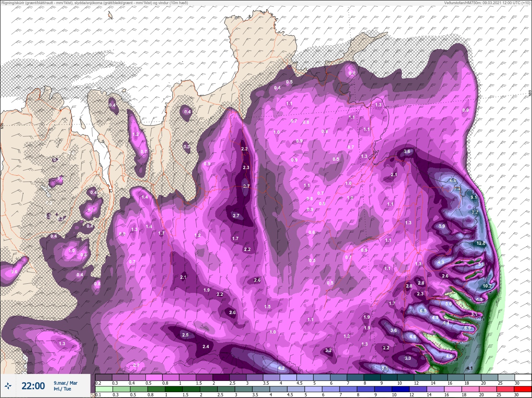Screen dimensions: 532x398
Task: Pick the bright pink swatch labelled 0.5 in upper legend
Action: pos(155,377)
